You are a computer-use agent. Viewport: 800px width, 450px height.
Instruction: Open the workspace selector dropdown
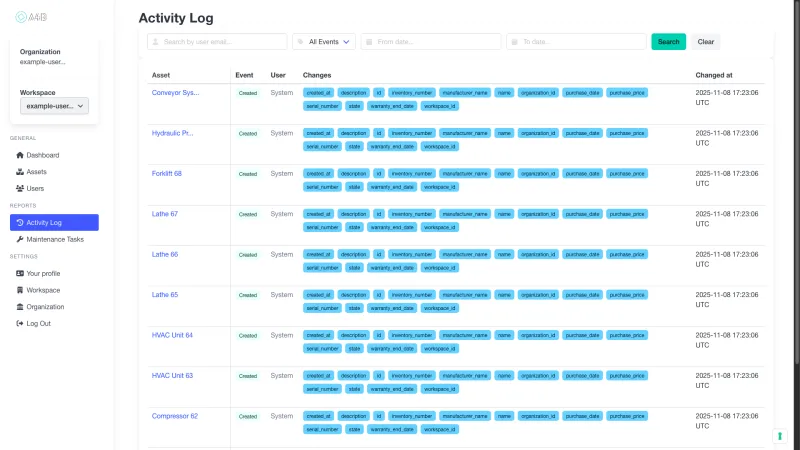(54, 106)
